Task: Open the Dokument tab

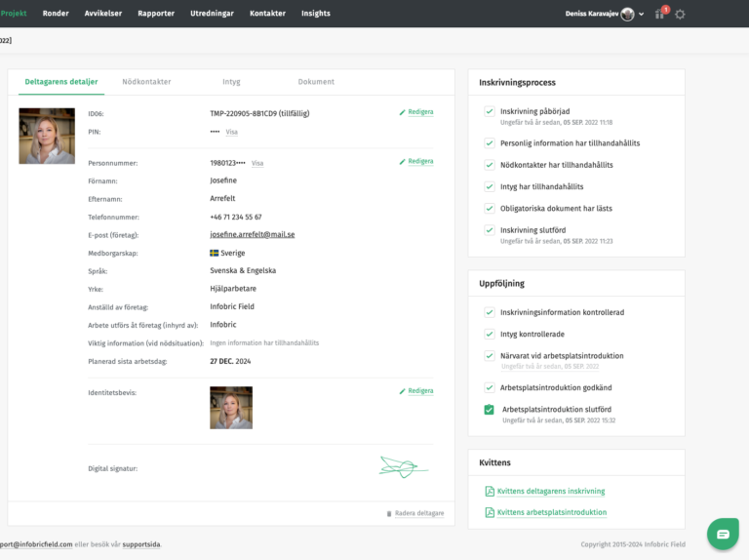Action: pyautogui.click(x=316, y=82)
